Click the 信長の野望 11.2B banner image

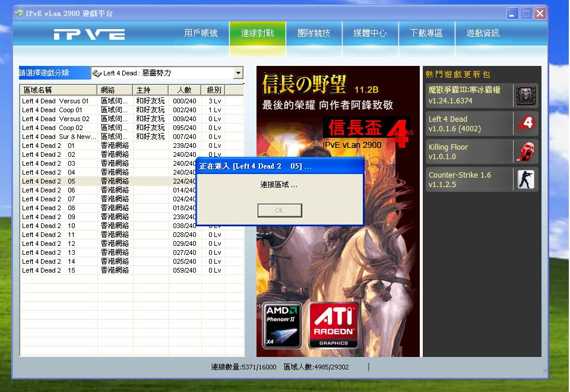338,211
